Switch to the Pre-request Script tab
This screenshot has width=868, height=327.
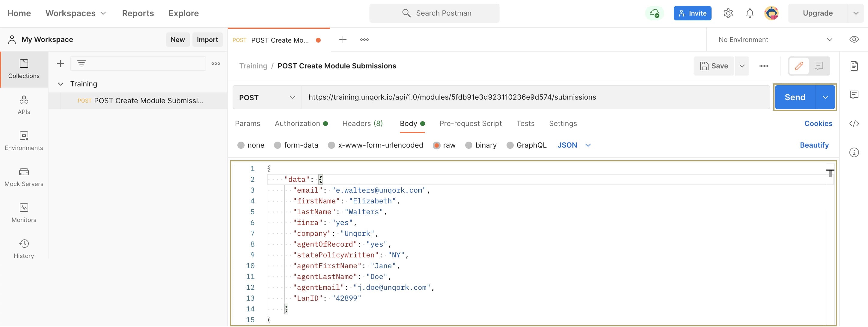pos(470,123)
